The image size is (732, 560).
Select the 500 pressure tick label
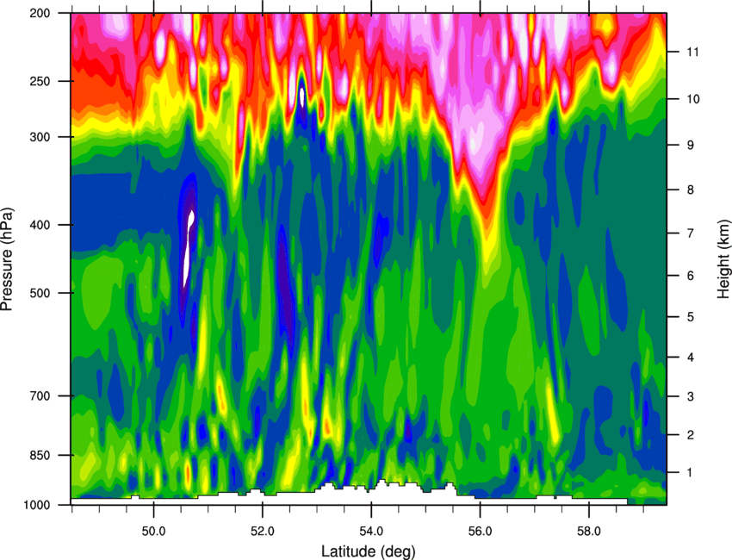point(40,293)
